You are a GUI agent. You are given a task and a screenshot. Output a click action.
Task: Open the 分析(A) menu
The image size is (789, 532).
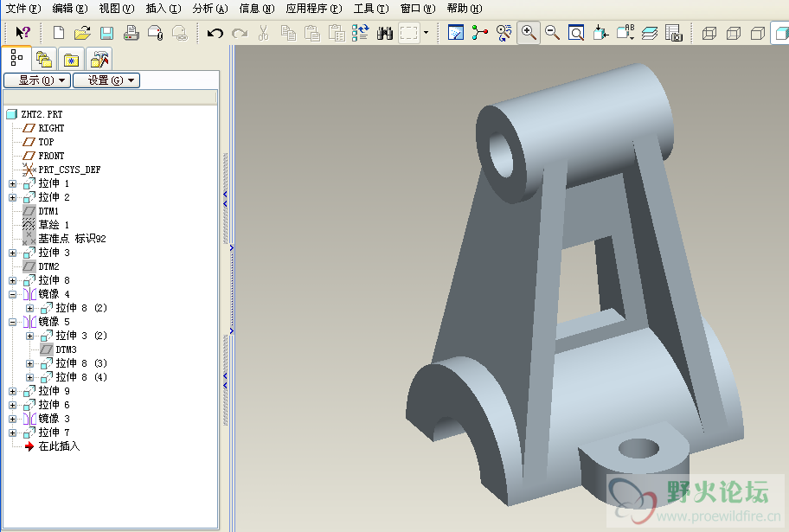click(210, 9)
